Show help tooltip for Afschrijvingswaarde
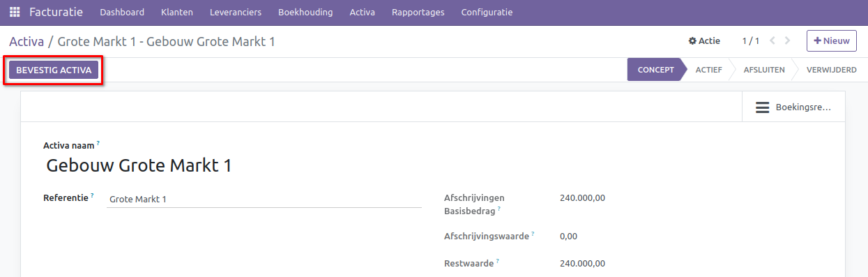 click(533, 234)
